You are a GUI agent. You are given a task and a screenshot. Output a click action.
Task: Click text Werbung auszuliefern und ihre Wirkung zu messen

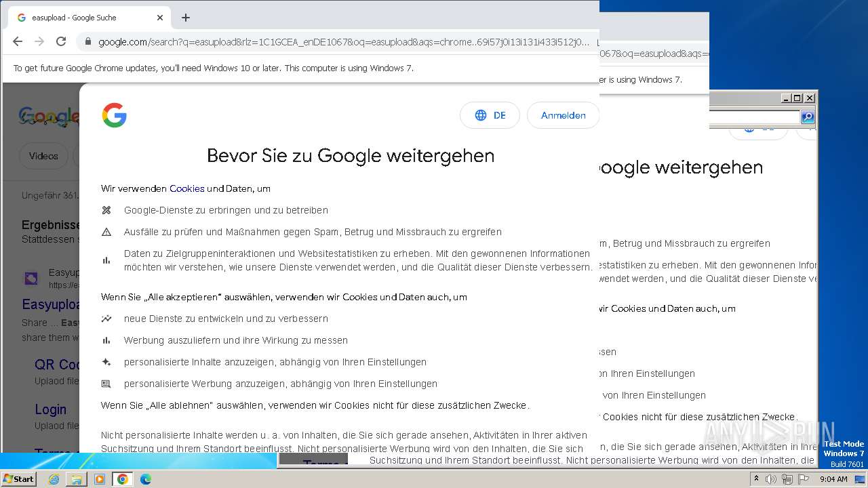(x=236, y=340)
